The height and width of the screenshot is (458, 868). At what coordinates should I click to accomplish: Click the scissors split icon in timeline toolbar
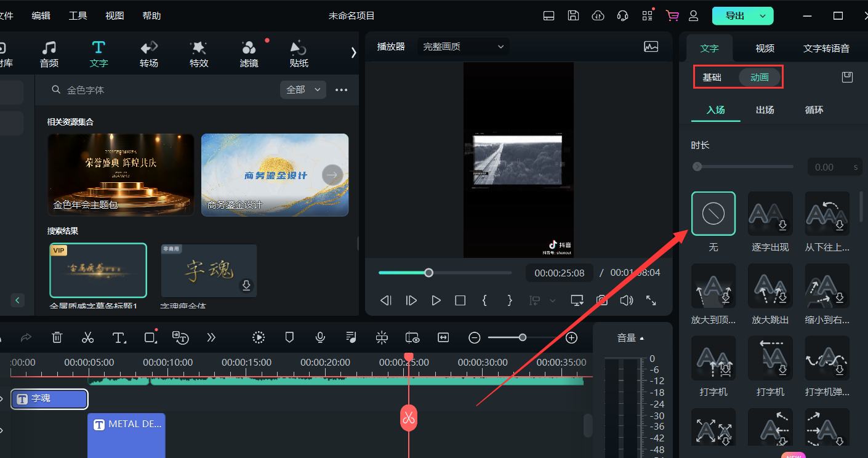tap(88, 337)
